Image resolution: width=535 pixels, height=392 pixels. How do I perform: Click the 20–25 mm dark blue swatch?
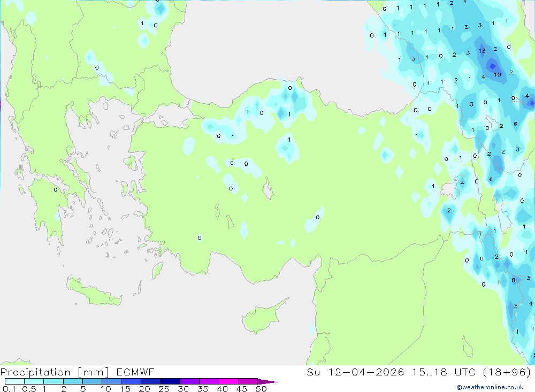151,381
